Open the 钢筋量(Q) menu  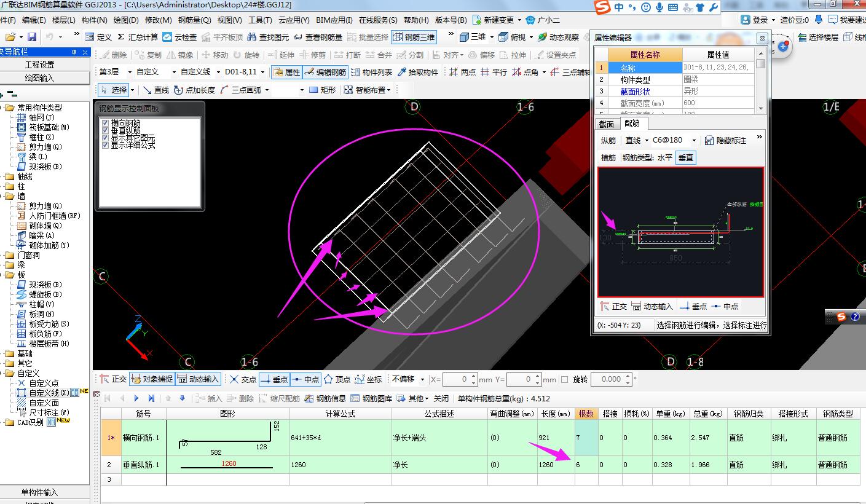[x=194, y=20]
